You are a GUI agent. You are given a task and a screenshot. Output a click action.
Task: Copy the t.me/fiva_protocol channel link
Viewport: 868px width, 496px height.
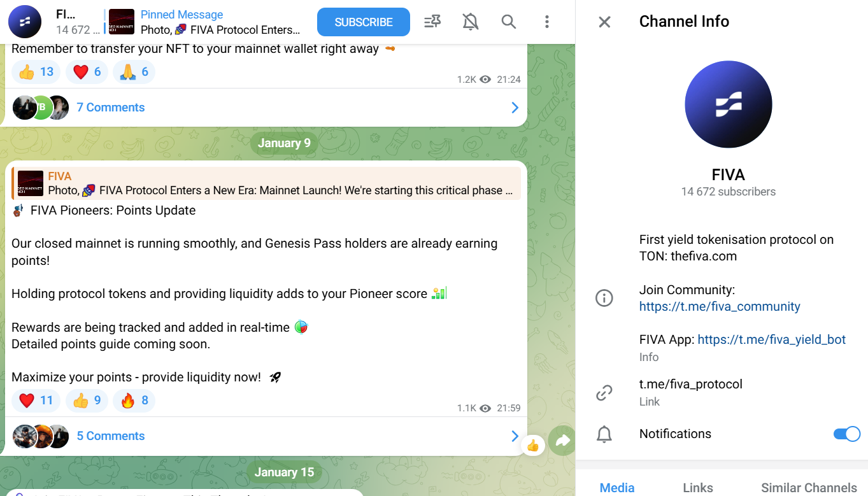(x=691, y=384)
